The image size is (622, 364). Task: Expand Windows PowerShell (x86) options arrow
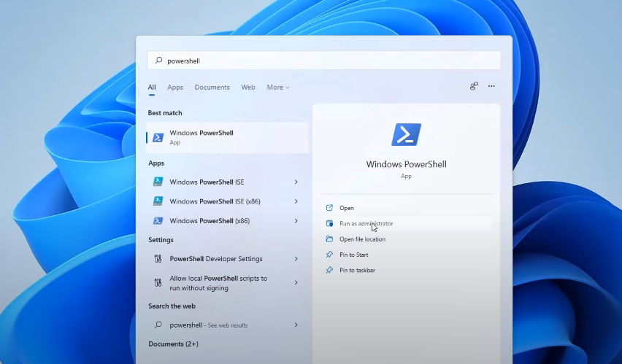pyautogui.click(x=296, y=220)
